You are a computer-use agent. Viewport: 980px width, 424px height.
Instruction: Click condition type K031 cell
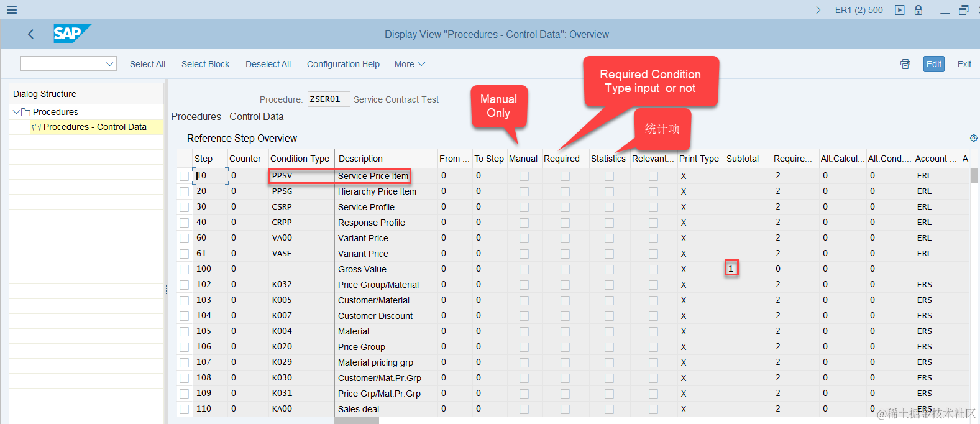[x=301, y=393]
